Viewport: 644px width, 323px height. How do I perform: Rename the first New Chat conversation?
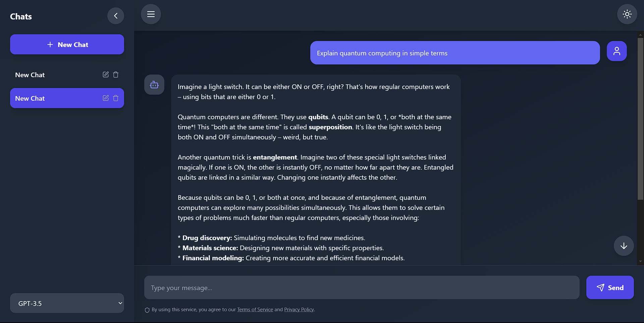point(105,75)
